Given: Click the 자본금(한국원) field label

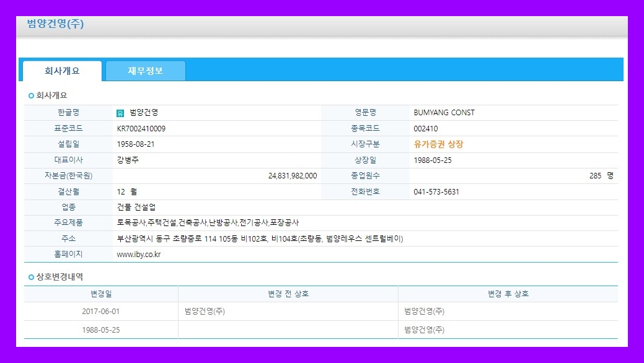Looking at the screenshot, I should [x=68, y=176].
